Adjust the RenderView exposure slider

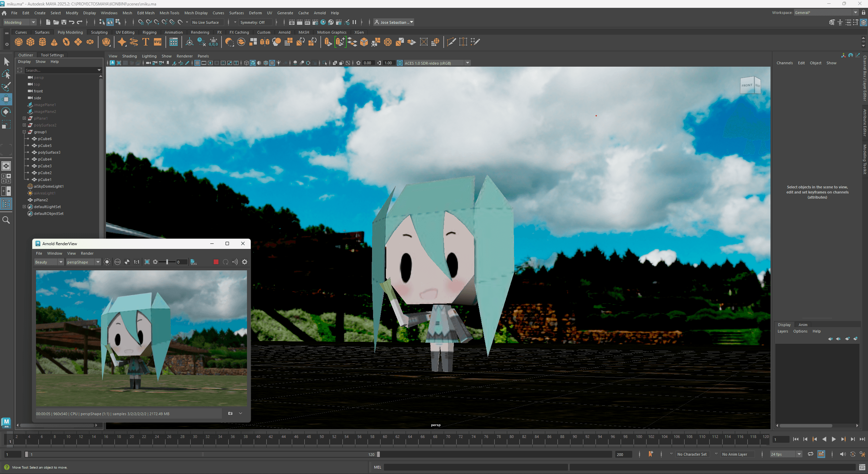(x=167, y=262)
